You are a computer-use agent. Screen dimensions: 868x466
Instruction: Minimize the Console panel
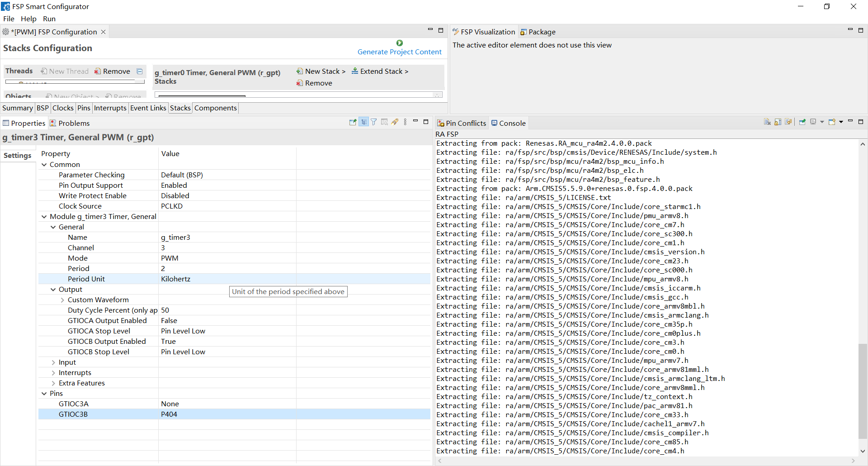click(x=850, y=121)
